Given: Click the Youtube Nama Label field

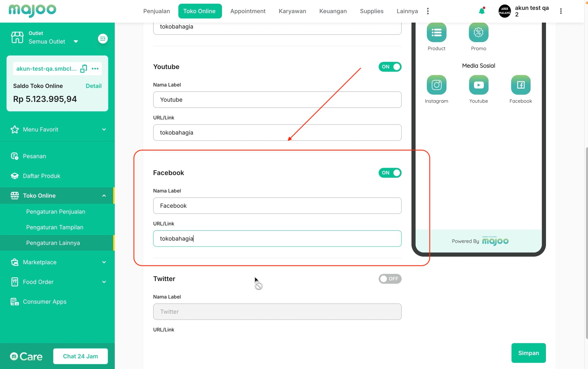Looking at the screenshot, I should click(277, 100).
